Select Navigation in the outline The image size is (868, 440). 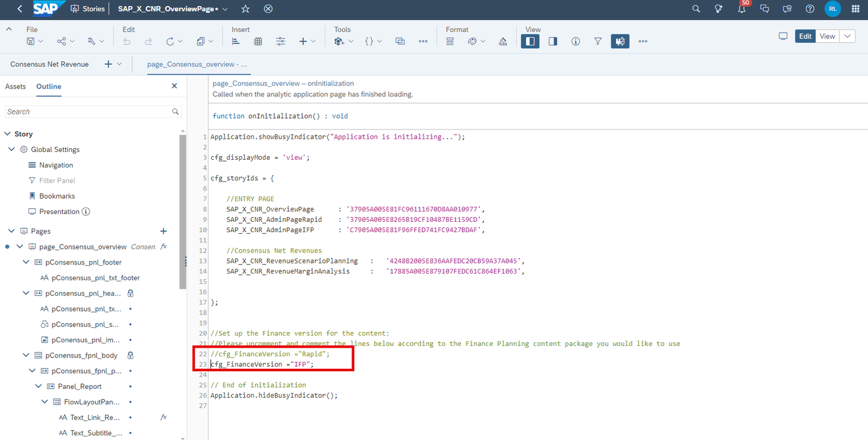56,165
